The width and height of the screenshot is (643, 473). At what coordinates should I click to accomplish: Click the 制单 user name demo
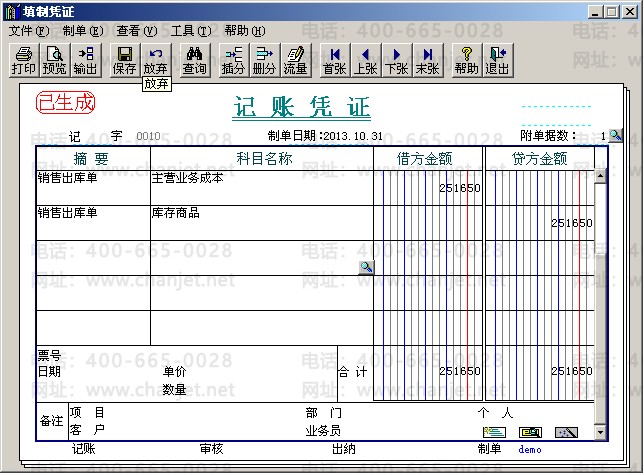coord(530,450)
